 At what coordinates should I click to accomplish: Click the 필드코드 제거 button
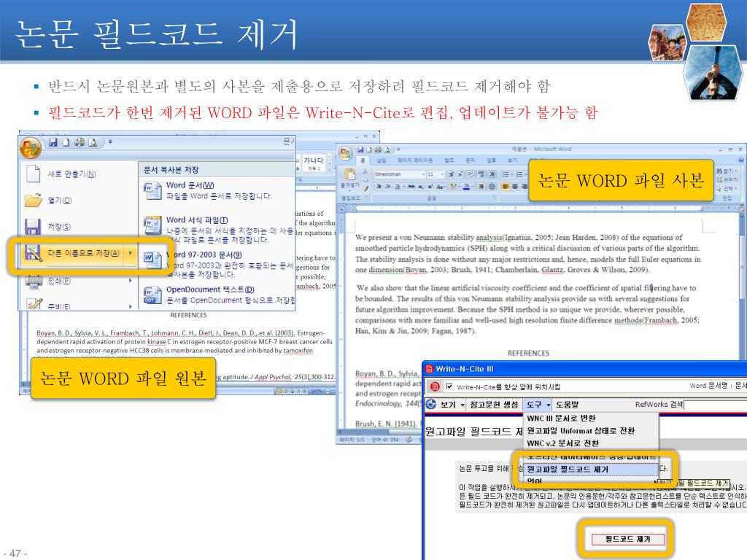(627, 539)
